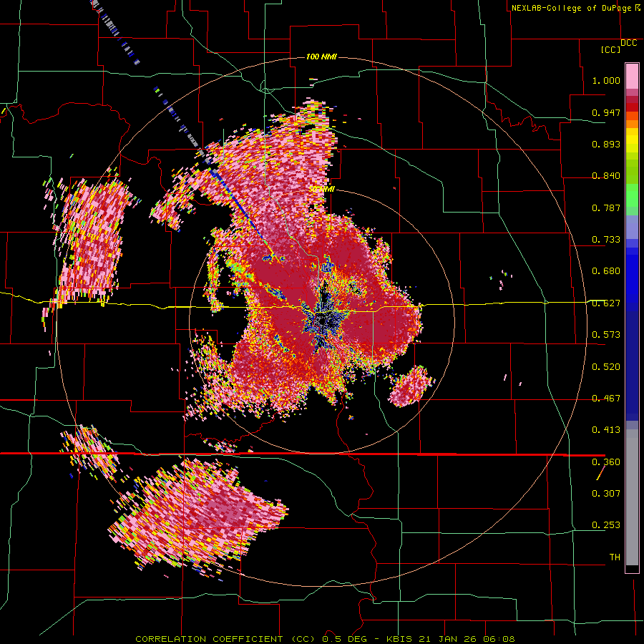Click CORRELATION COEFFICIENT (CC) caption text
Image resolution: width=644 pixels, height=644 pixels.
pos(225,639)
